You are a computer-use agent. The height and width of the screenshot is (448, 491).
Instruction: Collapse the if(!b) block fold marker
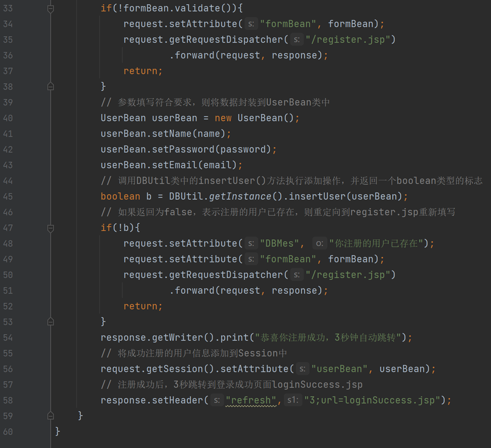point(51,228)
